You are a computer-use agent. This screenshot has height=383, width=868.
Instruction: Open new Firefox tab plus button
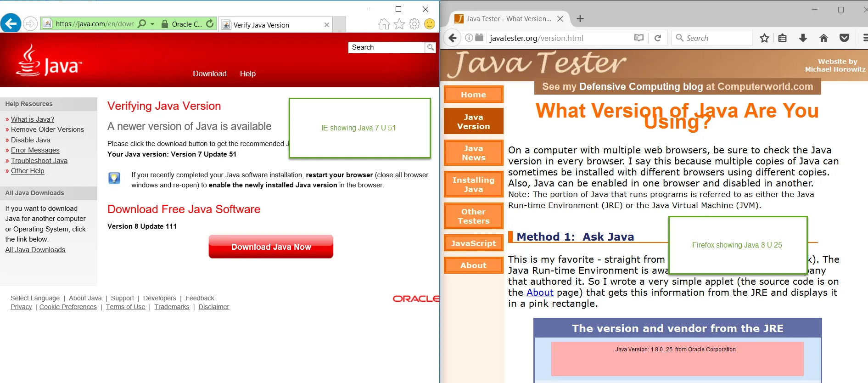[x=580, y=19]
